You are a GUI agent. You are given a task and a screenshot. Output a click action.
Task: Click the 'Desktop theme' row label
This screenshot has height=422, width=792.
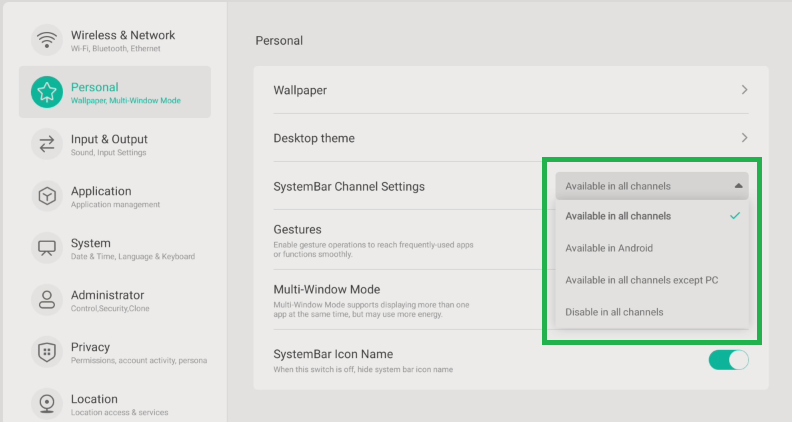(x=314, y=138)
